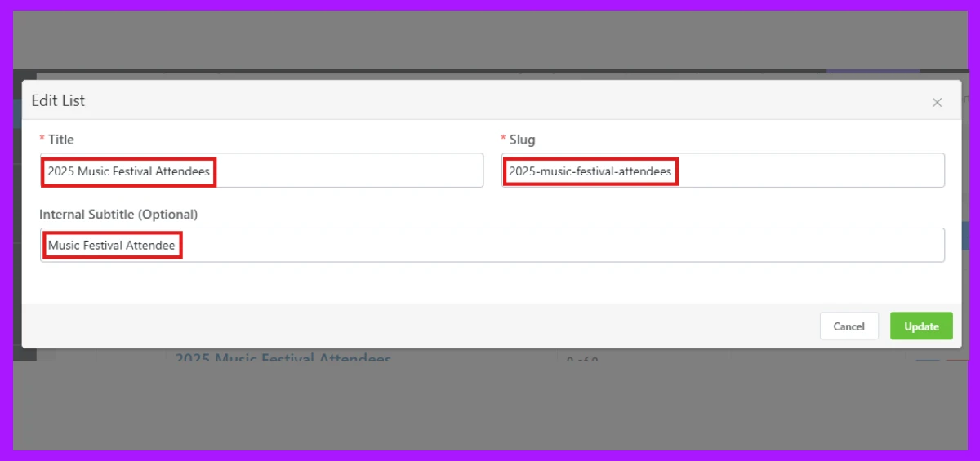Click the Title input field
The image size is (980, 461).
click(261, 171)
